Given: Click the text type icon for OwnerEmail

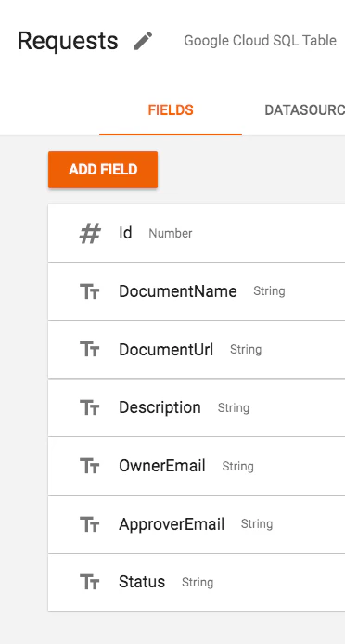Looking at the screenshot, I should pos(90,466).
